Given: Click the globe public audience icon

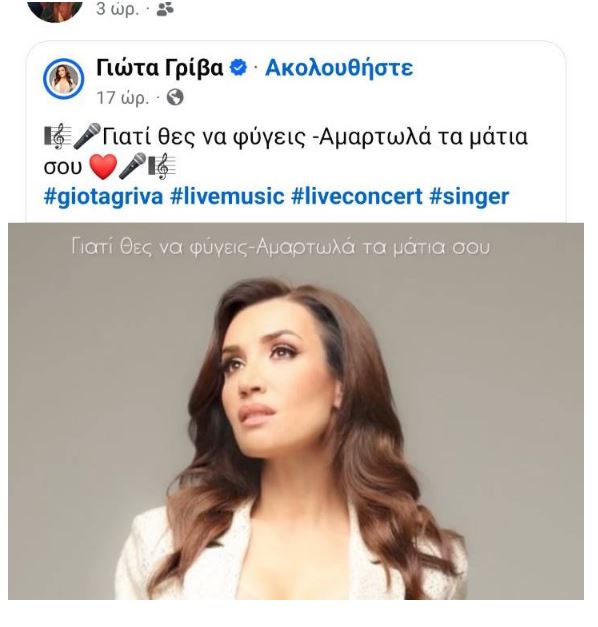Looking at the screenshot, I should pos(175,97).
